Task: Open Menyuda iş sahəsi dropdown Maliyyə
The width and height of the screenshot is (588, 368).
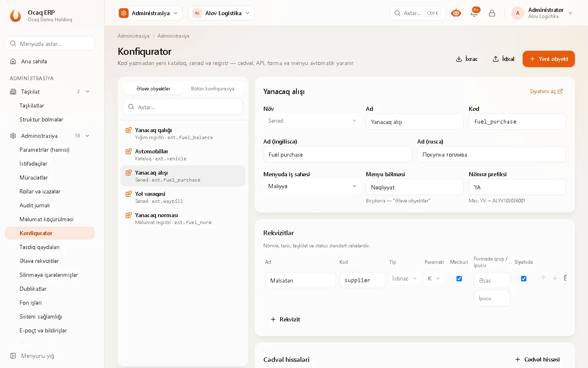Action: click(312, 186)
